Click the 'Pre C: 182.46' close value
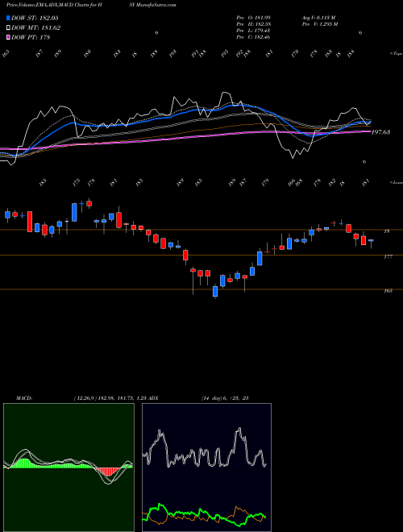The width and height of the screenshot is (403, 532). coord(253,36)
